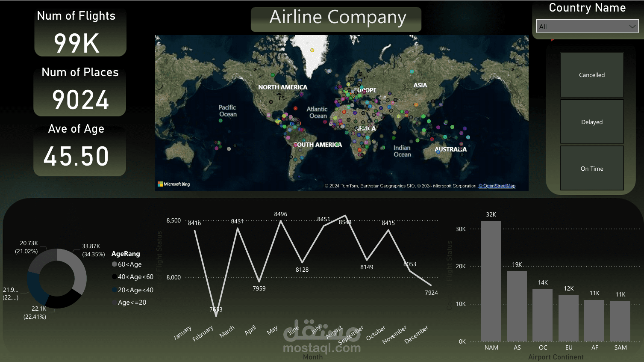Click the AUSTRALIA map label
Viewport: 644px width, 362px height.
coord(450,149)
